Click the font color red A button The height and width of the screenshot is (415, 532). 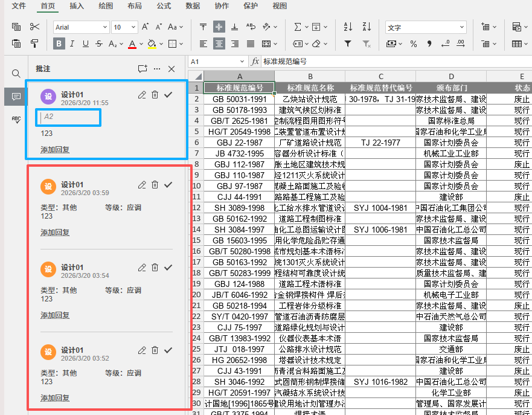(132, 43)
